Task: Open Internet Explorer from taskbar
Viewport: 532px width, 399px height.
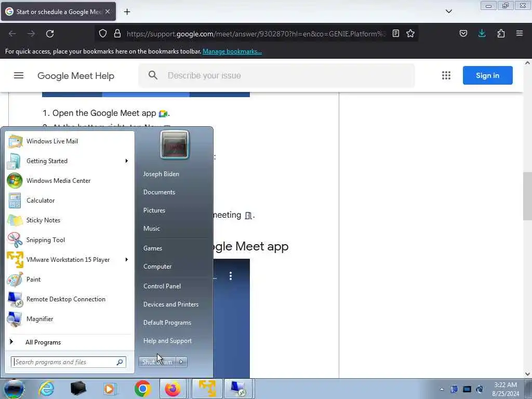Action: pyautogui.click(x=46, y=389)
